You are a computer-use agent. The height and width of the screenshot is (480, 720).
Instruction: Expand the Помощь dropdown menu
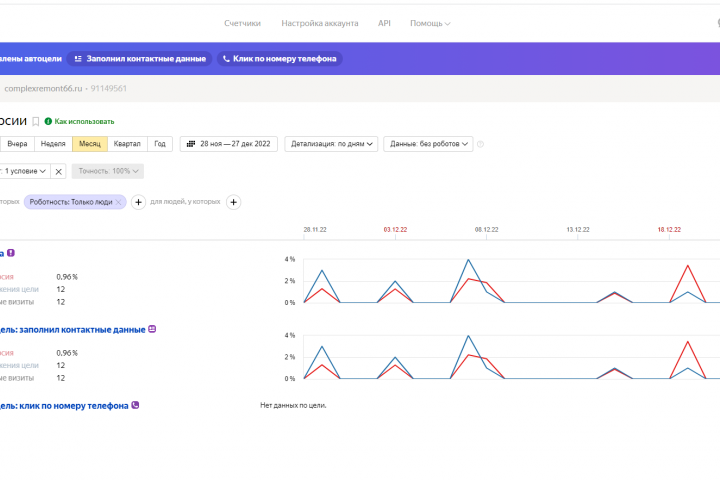pos(430,23)
